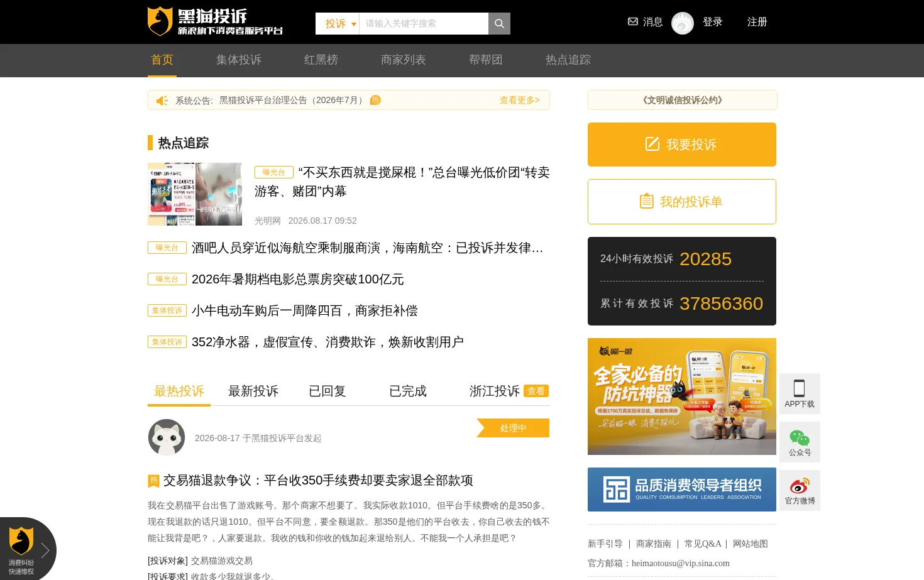The width and height of the screenshot is (924, 580).
Task: Open the 网站地图 footer link
Action: pyautogui.click(x=751, y=544)
